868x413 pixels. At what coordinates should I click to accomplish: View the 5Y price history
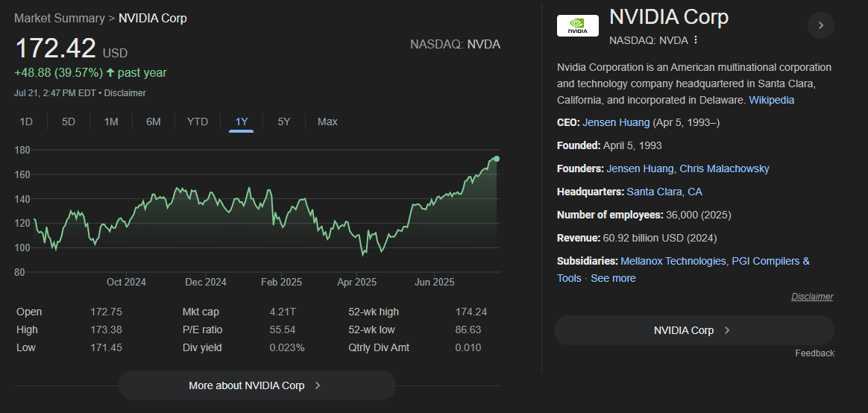[284, 122]
